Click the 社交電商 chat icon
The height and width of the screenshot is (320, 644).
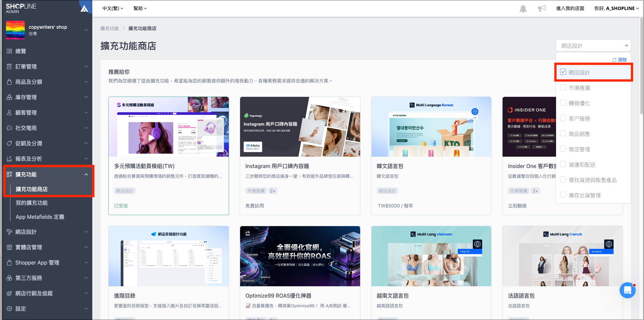9,128
